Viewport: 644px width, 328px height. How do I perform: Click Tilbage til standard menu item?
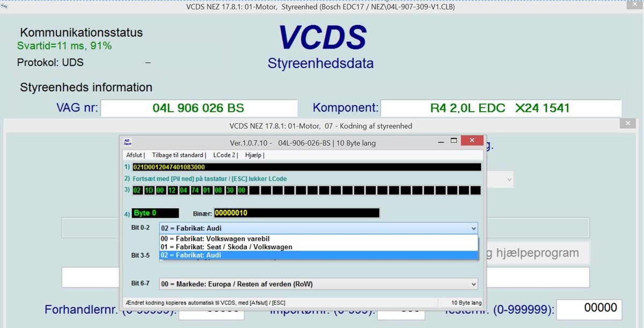tap(178, 155)
